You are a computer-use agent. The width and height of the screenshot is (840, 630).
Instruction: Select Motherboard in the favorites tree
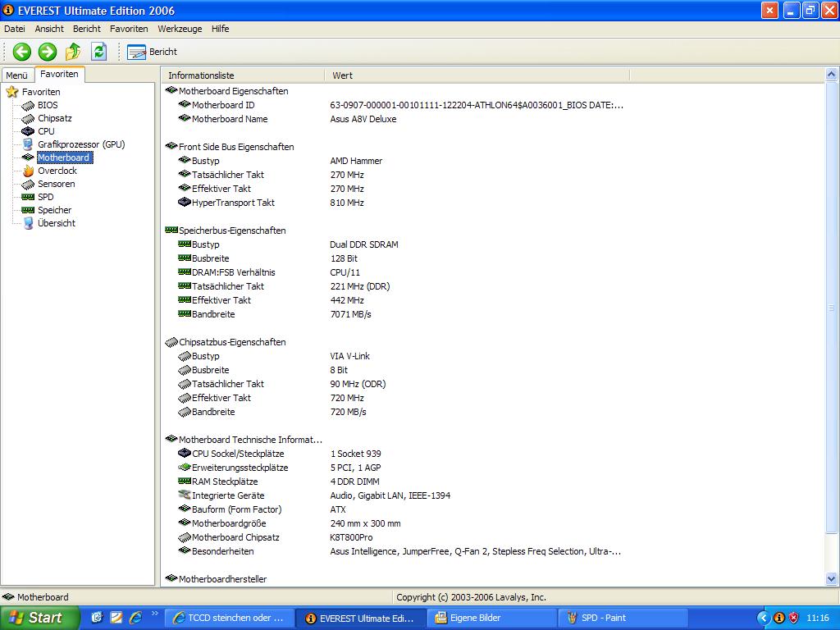click(x=64, y=157)
